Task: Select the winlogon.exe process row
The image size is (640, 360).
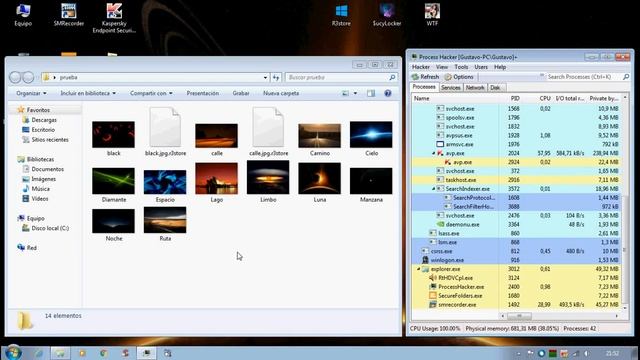Action: pyautogui.click(x=516, y=260)
